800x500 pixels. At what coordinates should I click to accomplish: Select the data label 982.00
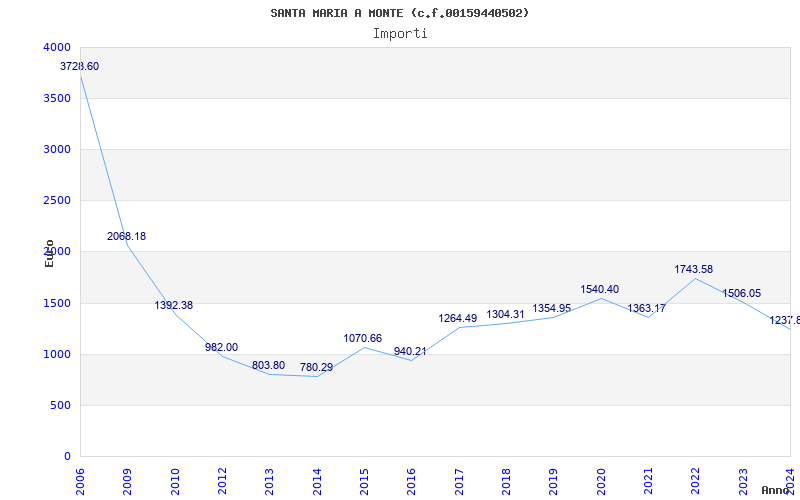click(x=221, y=347)
